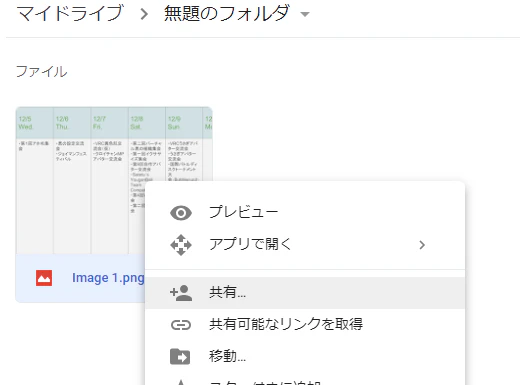Click the add-person icon beside 共有
The height and width of the screenshot is (385, 520).
point(181,293)
